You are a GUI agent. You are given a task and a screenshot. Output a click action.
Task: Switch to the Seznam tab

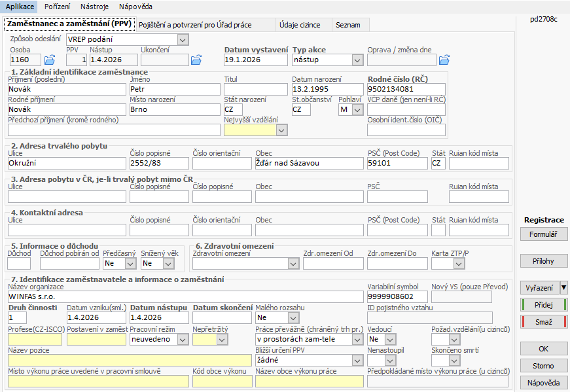(347, 25)
